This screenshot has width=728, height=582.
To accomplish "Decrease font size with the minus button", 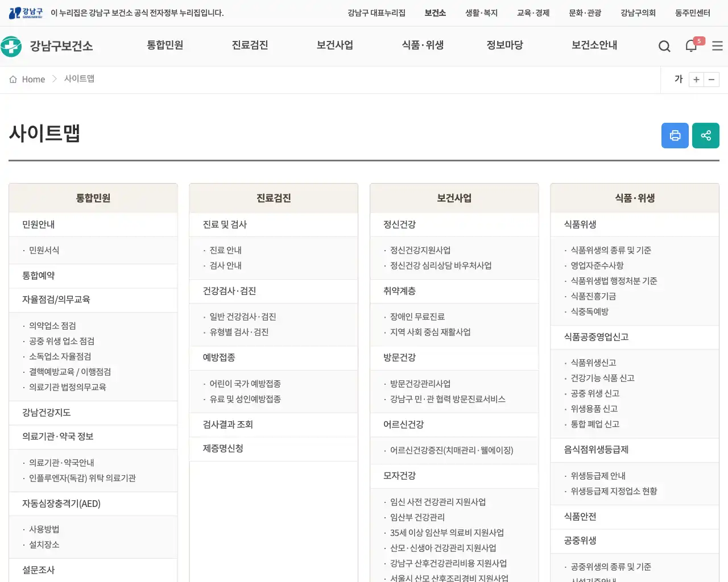I will click(712, 80).
